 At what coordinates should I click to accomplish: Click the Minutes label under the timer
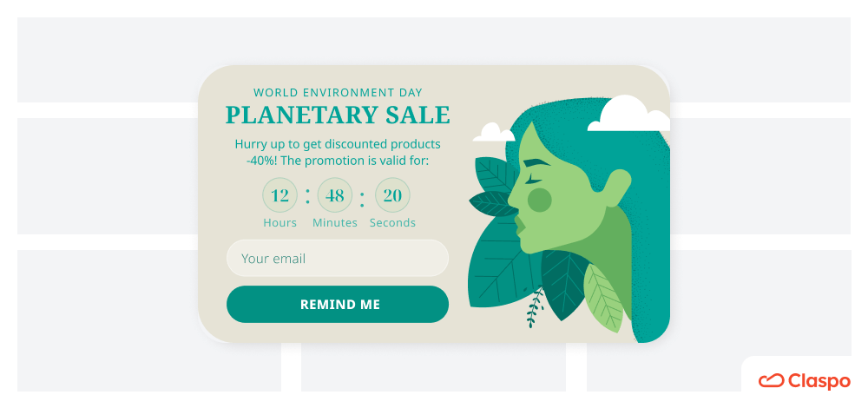coord(335,223)
